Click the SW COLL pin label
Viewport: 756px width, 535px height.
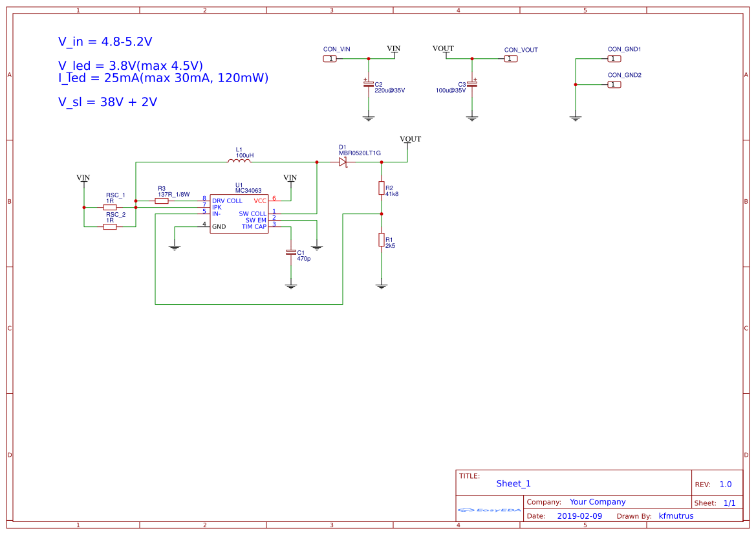coord(253,213)
